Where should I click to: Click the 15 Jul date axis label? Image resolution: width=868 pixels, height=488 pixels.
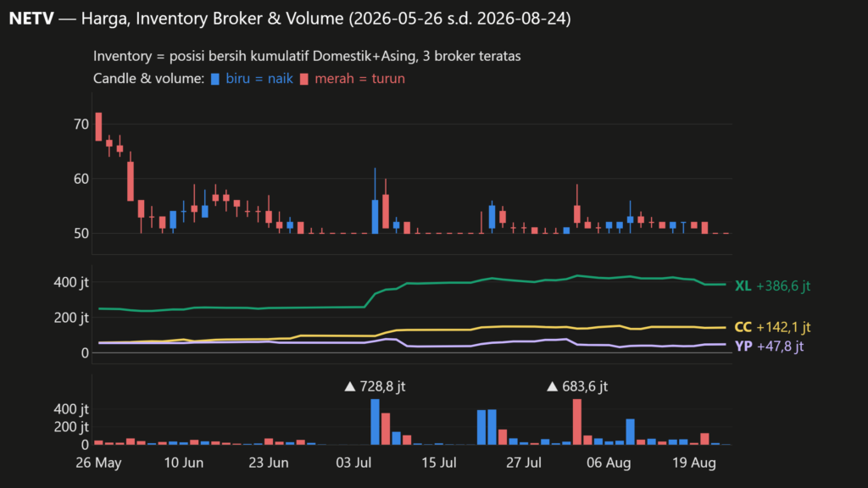click(439, 463)
